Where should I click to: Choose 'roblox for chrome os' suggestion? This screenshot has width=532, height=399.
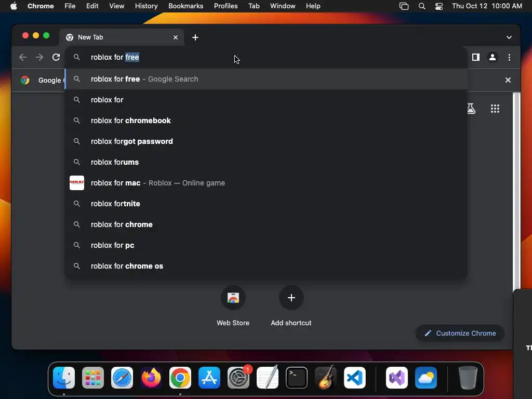[x=266, y=266]
